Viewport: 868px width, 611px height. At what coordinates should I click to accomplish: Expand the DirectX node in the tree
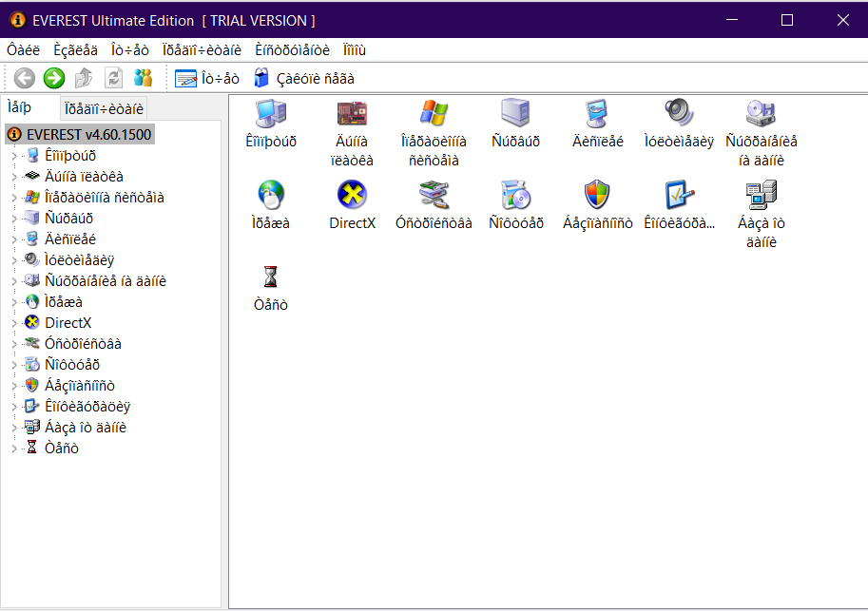tap(14, 323)
